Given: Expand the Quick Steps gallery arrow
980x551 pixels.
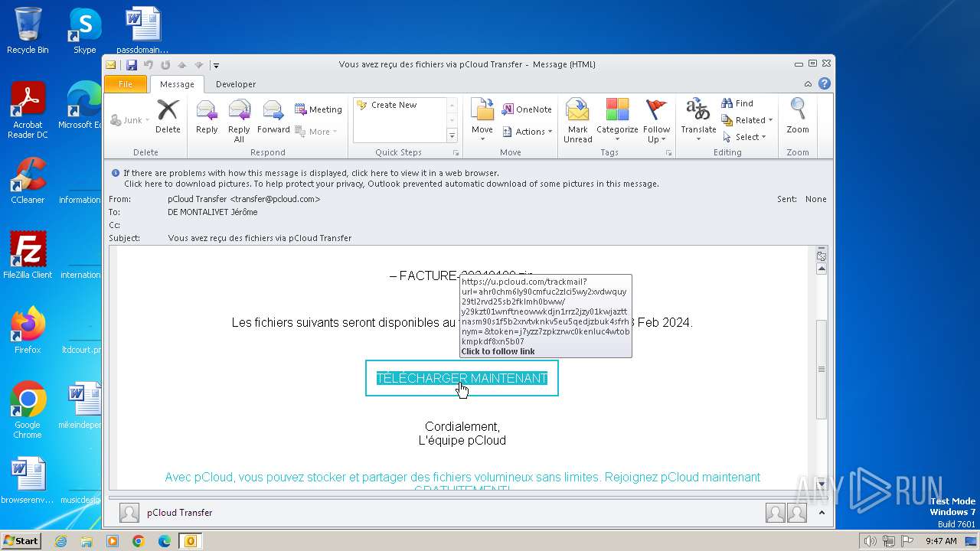Looking at the screenshot, I should click(452, 136).
